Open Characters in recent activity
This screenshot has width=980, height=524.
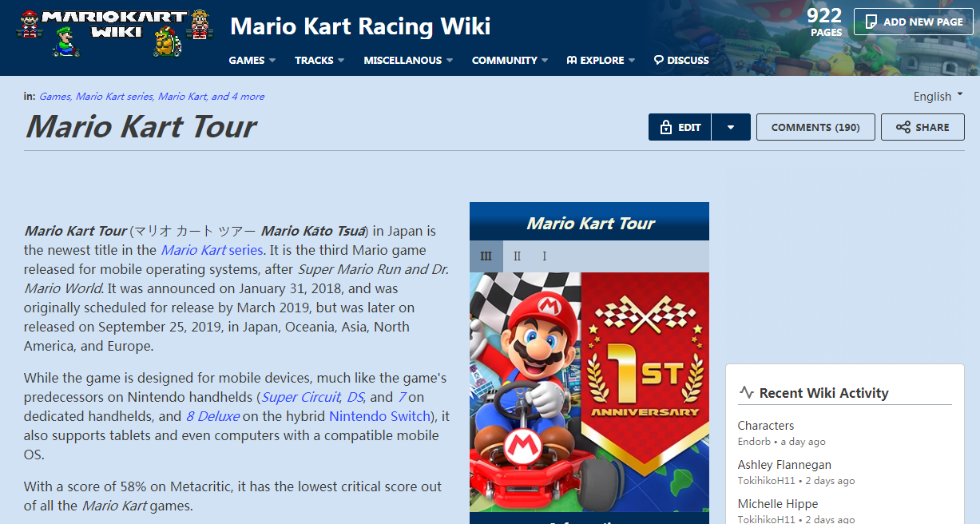pos(766,426)
